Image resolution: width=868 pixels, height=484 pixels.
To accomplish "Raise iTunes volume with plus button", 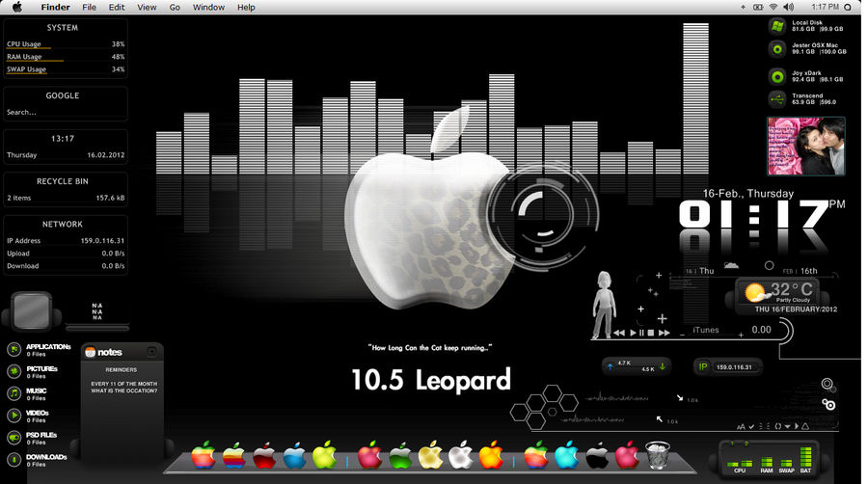I will pos(740,335).
